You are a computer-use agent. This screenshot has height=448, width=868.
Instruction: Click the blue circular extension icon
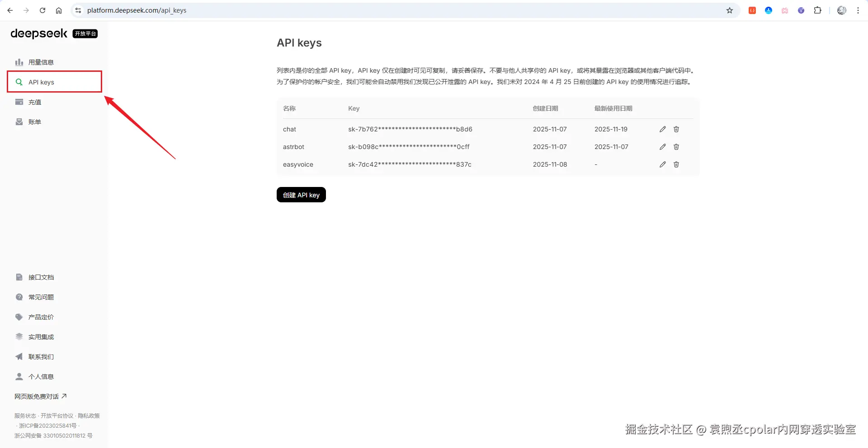point(769,10)
